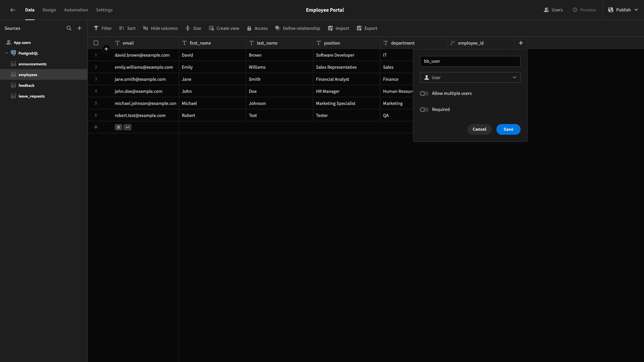Save the new bb_user column

[x=508, y=129]
